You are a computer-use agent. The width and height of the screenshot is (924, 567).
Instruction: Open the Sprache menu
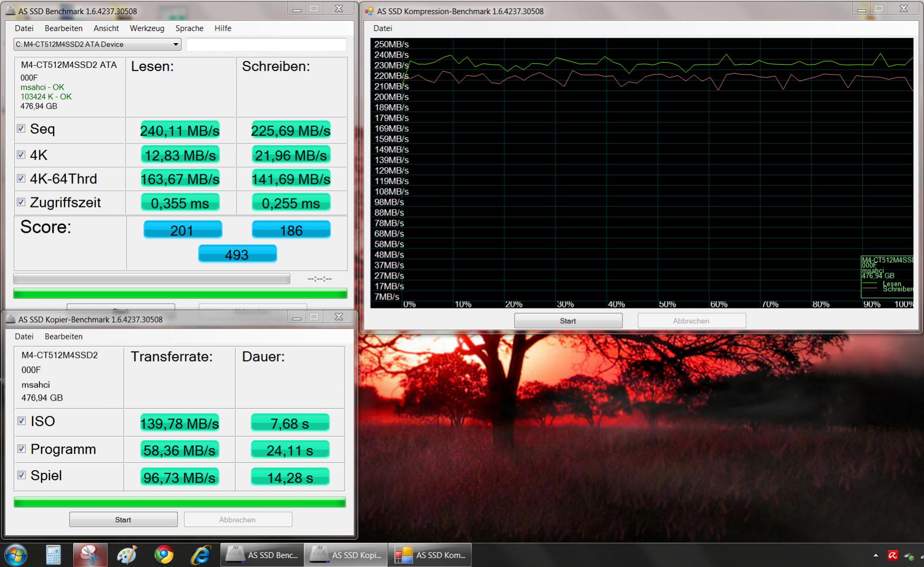point(189,28)
